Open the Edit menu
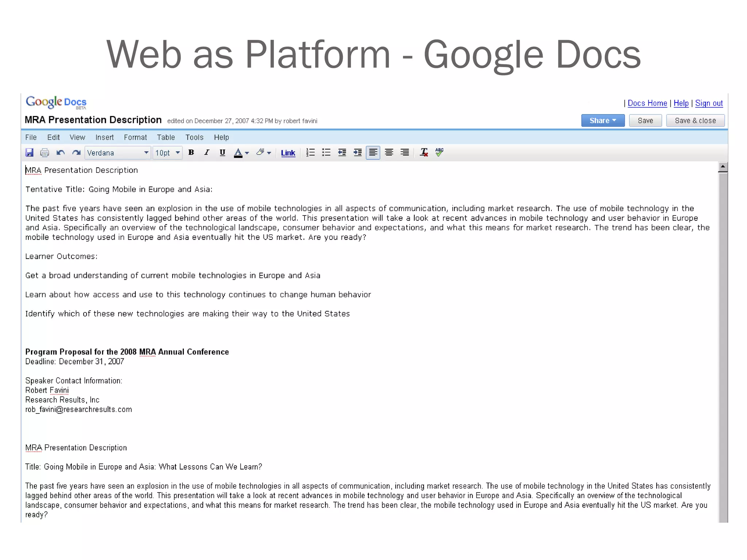The width and height of the screenshot is (747, 560). coord(53,137)
